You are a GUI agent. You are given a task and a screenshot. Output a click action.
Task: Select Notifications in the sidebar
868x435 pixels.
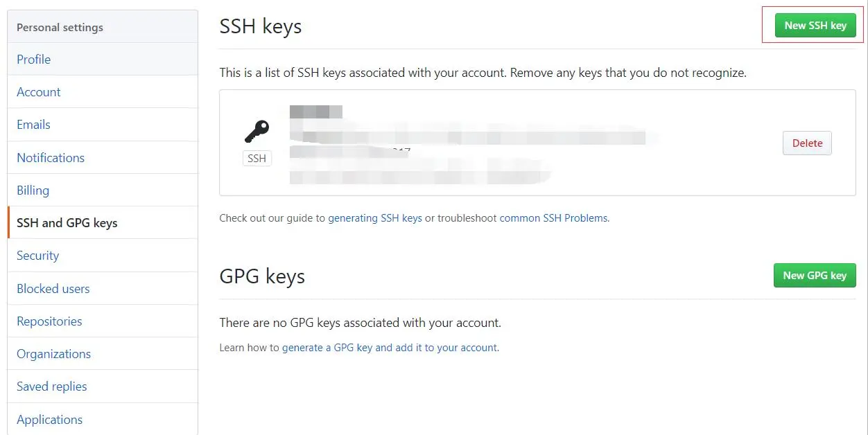pos(103,158)
